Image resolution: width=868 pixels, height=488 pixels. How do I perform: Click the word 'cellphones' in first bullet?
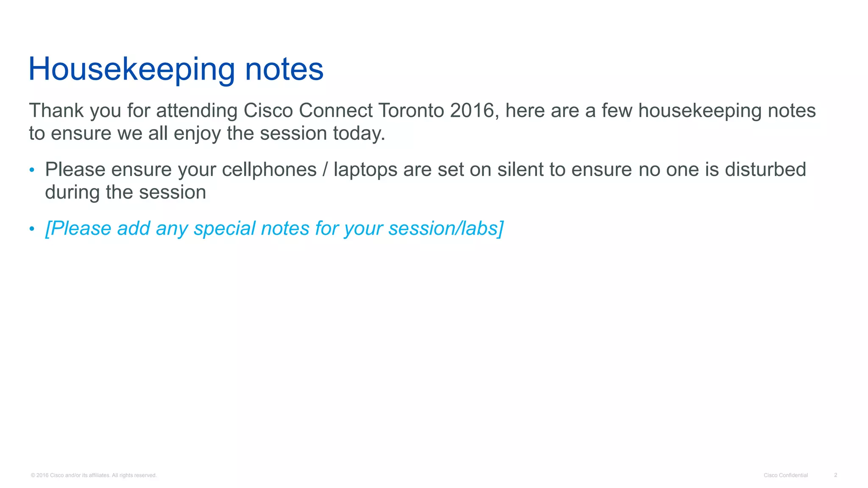269,170
